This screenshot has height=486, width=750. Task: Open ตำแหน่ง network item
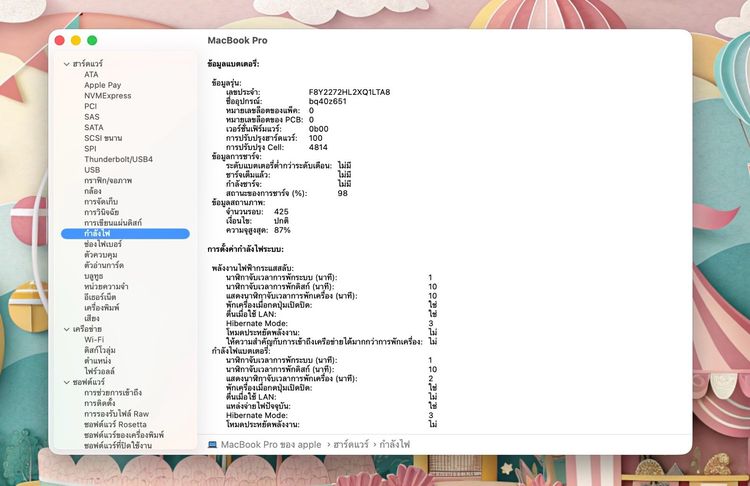tap(97, 361)
